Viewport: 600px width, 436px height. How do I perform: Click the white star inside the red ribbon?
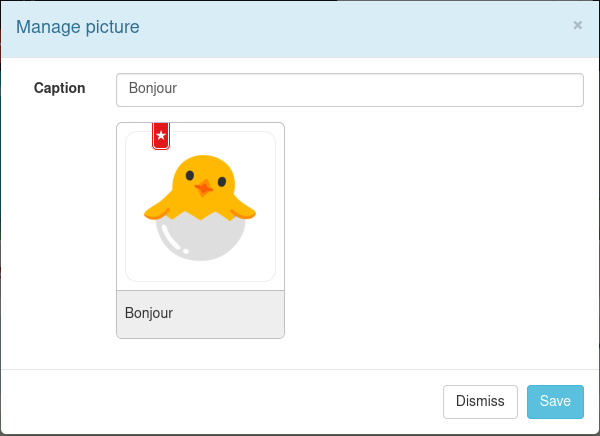pos(161,135)
